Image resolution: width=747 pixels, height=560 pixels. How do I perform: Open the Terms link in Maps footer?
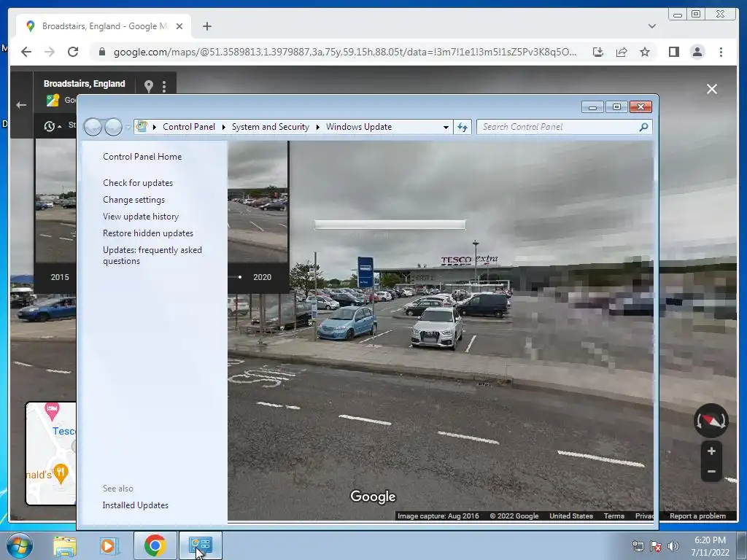tap(614, 516)
